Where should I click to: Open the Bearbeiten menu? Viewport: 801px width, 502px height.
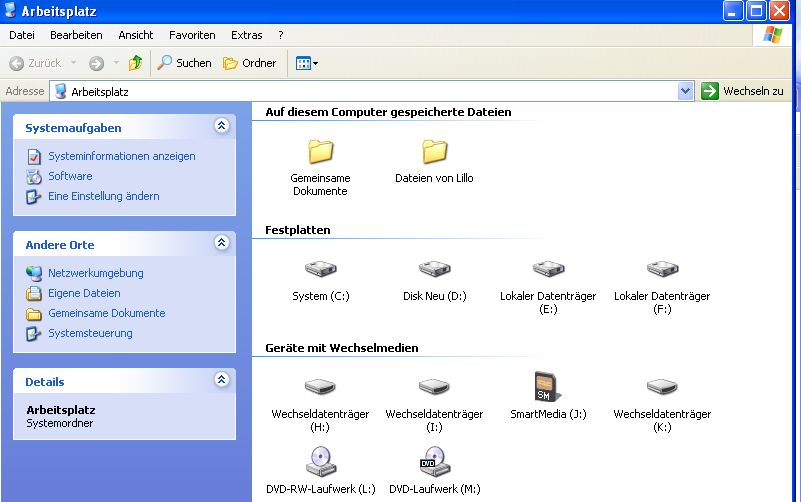coord(76,35)
